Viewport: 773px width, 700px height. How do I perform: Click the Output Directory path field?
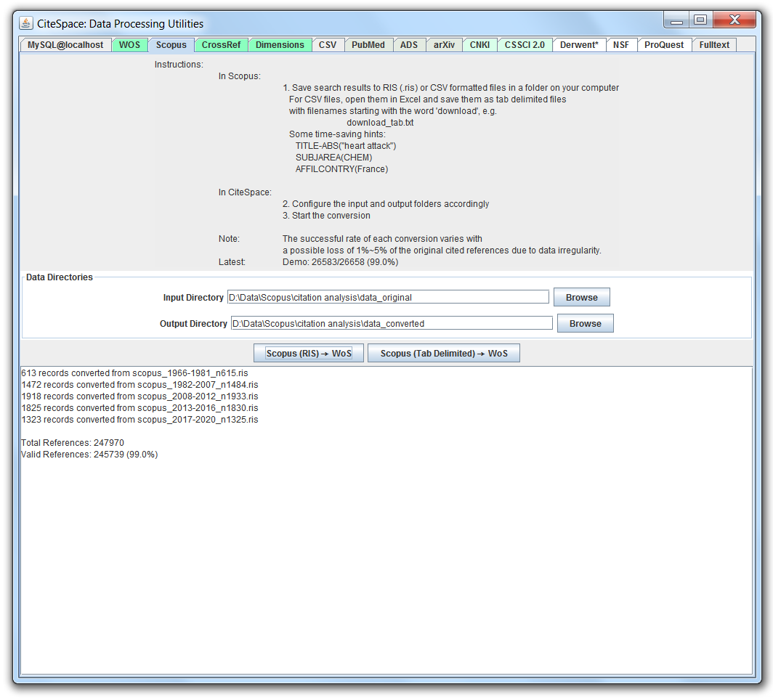(392, 323)
